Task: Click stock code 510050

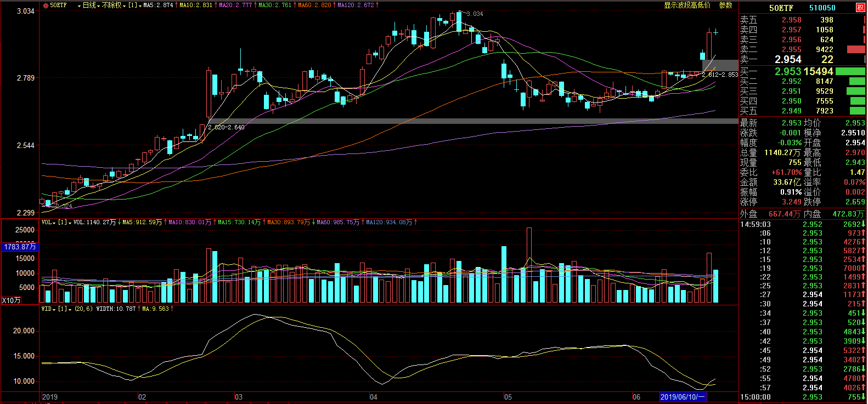Action: click(x=822, y=8)
